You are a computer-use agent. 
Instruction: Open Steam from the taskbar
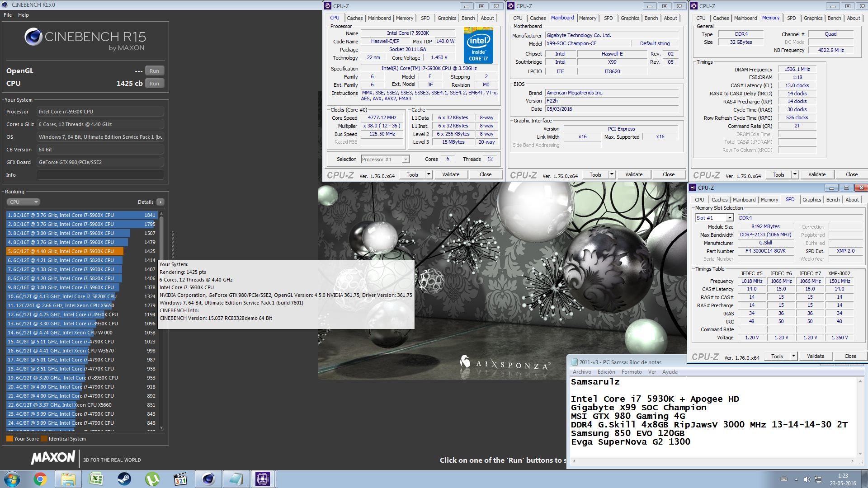(x=124, y=479)
